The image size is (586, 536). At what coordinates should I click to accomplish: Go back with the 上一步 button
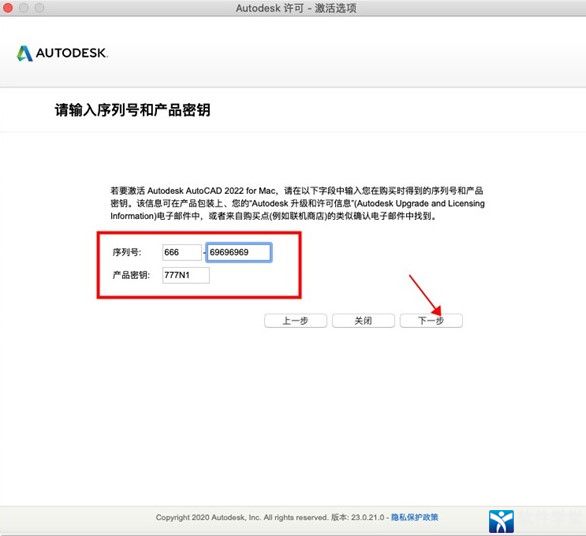click(x=295, y=320)
